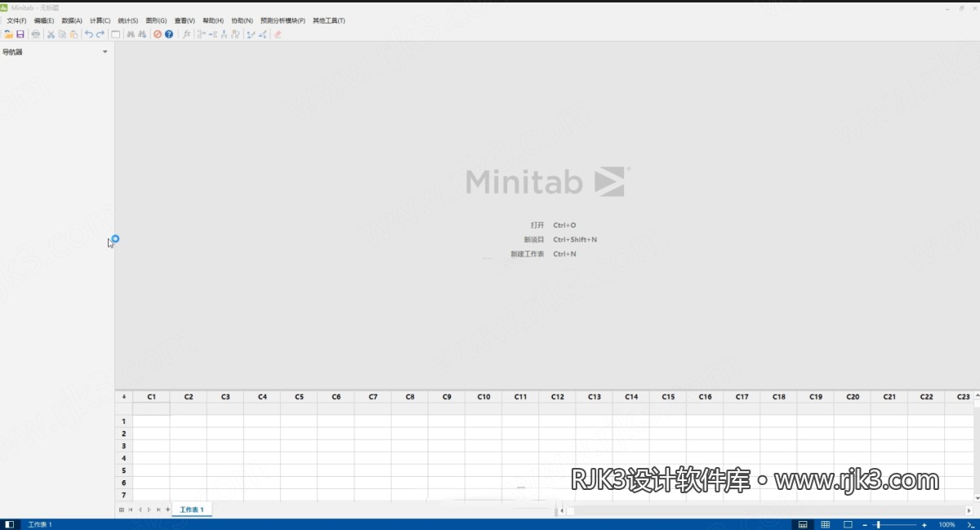Go to previous worksheet tab arrow
This screenshot has height=530, width=980.
140,510
